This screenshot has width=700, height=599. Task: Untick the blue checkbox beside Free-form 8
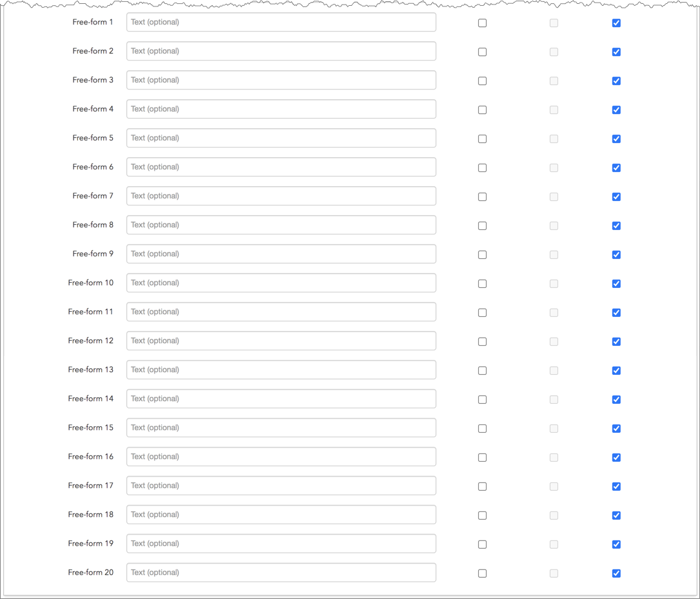tap(616, 226)
